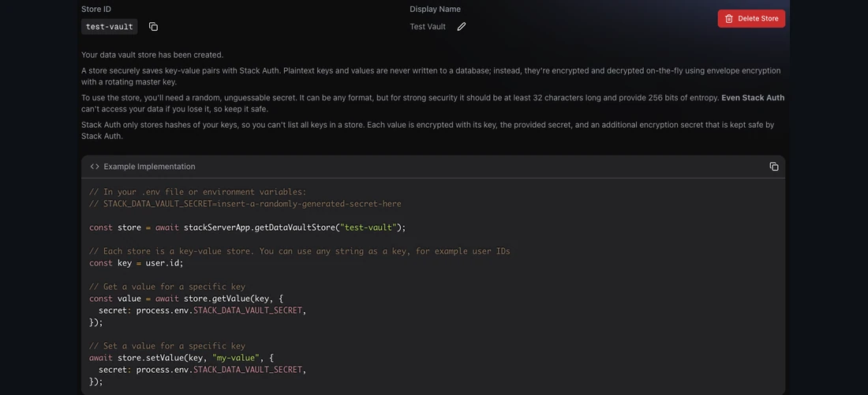Click the 'store.getValue(key, {' code line
The height and width of the screenshot is (395, 868).
[186, 299]
